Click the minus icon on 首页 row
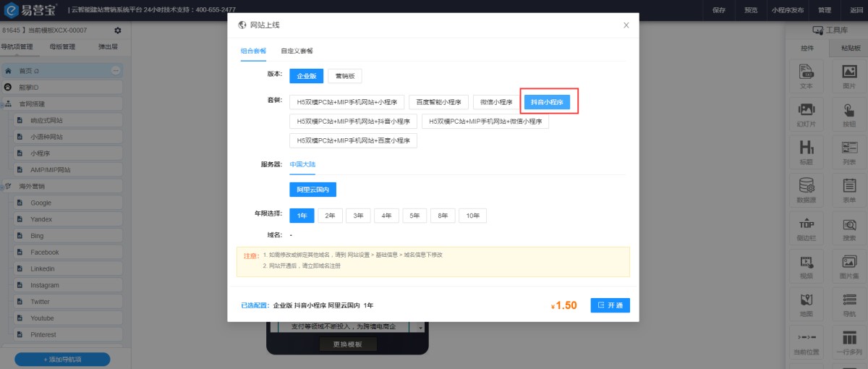This screenshot has height=369, width=868. 116,71
